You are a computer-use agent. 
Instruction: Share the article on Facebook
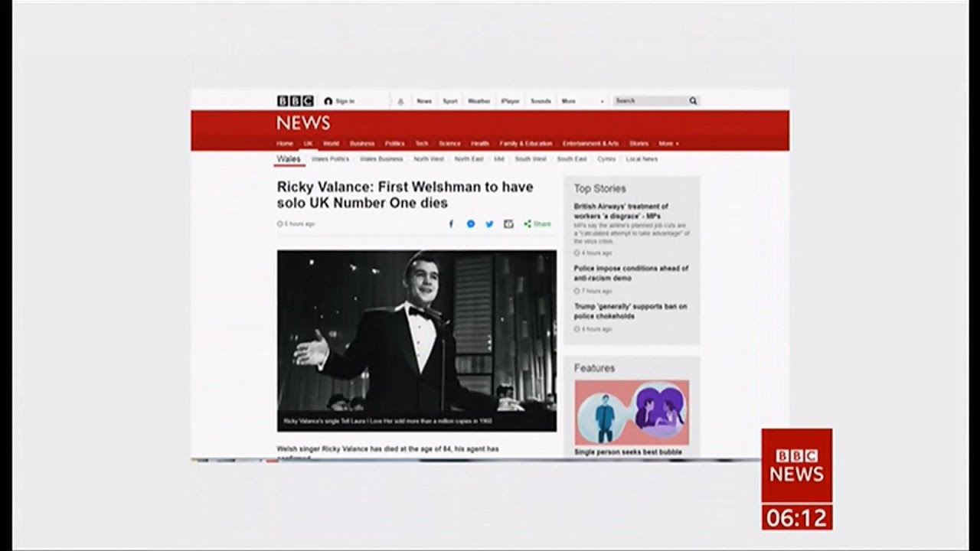coord(451,224)
